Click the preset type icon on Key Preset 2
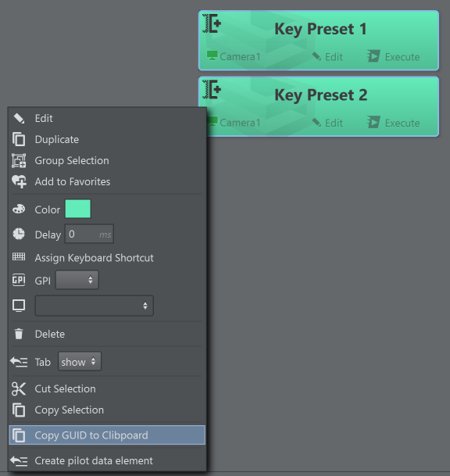Viewport: 450px width, 476px height. (212, 90)
